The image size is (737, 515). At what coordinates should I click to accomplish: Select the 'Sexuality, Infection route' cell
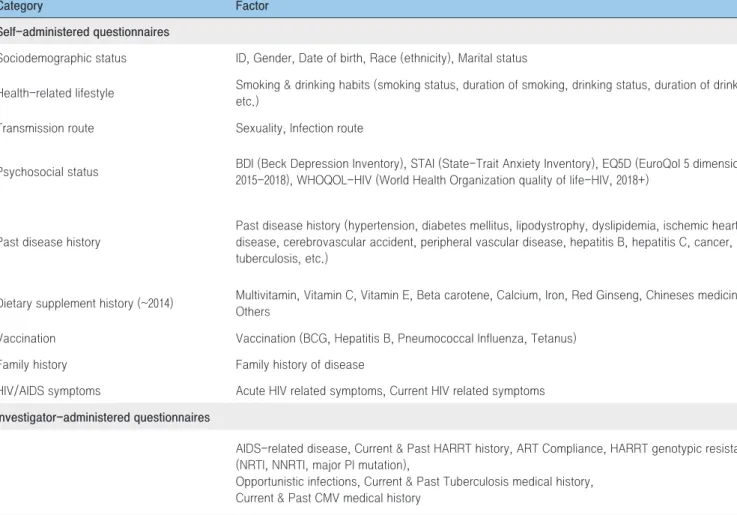coord(299,128)
